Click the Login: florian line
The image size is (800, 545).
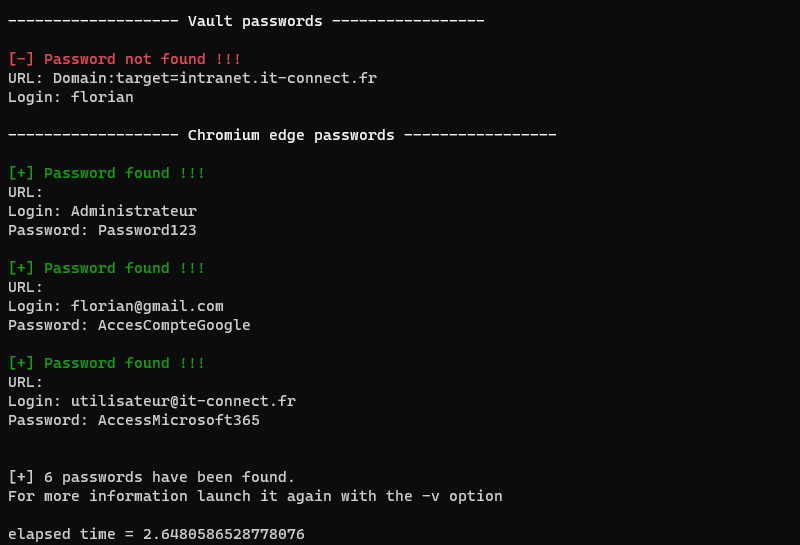pos(70,97)
